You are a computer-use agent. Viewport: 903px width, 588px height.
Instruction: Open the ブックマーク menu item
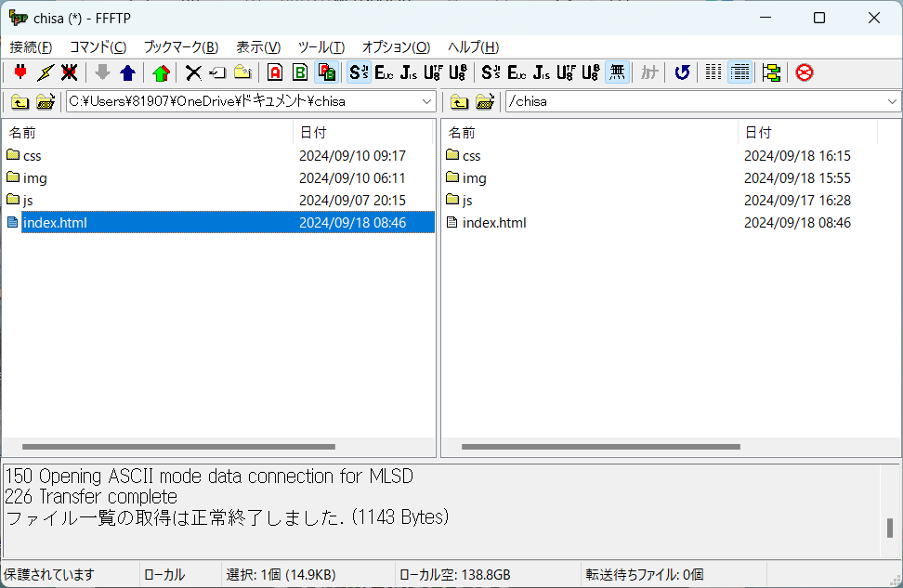(x=179, y=47)
